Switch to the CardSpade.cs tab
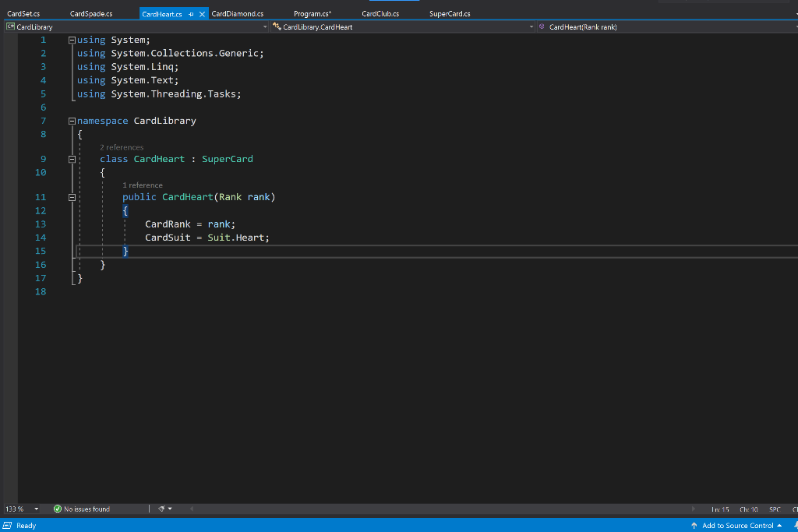 pyautogui.click(x=91, y=14)
